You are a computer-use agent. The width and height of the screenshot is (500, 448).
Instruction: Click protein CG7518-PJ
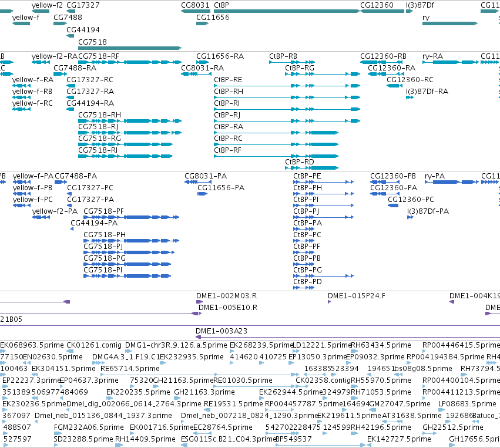point(103,247)
